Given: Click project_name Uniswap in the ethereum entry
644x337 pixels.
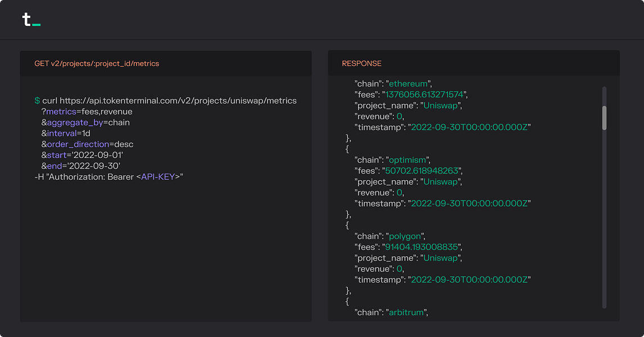Looking at the screenshot, I should (408, 106).
